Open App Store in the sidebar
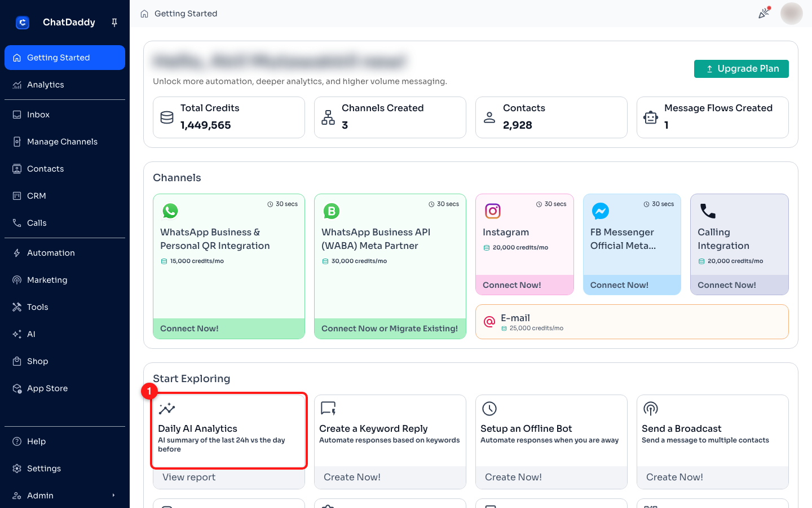Image resolution: width=812 pixels, height=508 pixels. tap(65, 388)
